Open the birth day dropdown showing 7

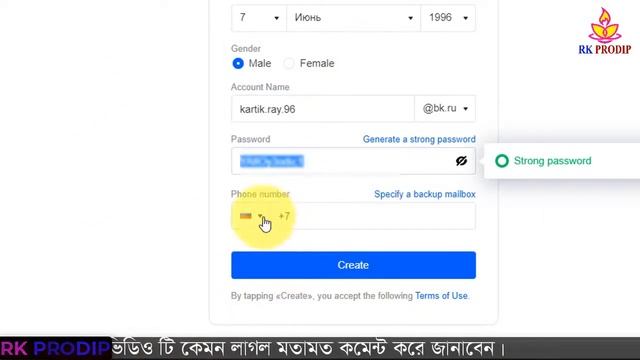259,18
